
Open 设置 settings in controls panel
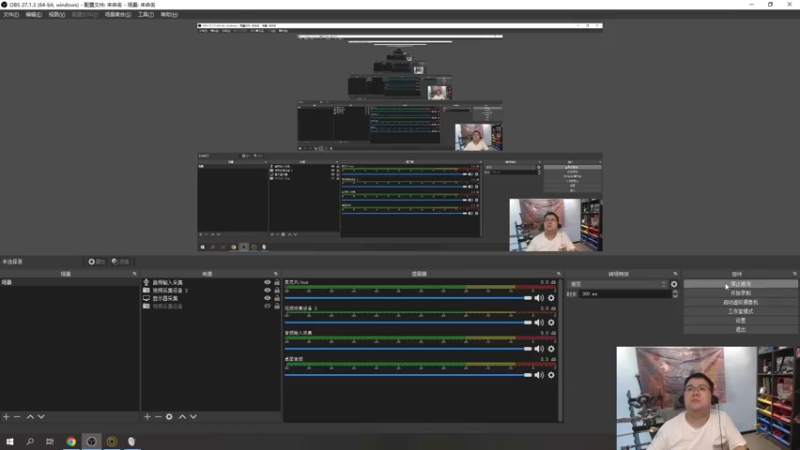tap(740, 320)
